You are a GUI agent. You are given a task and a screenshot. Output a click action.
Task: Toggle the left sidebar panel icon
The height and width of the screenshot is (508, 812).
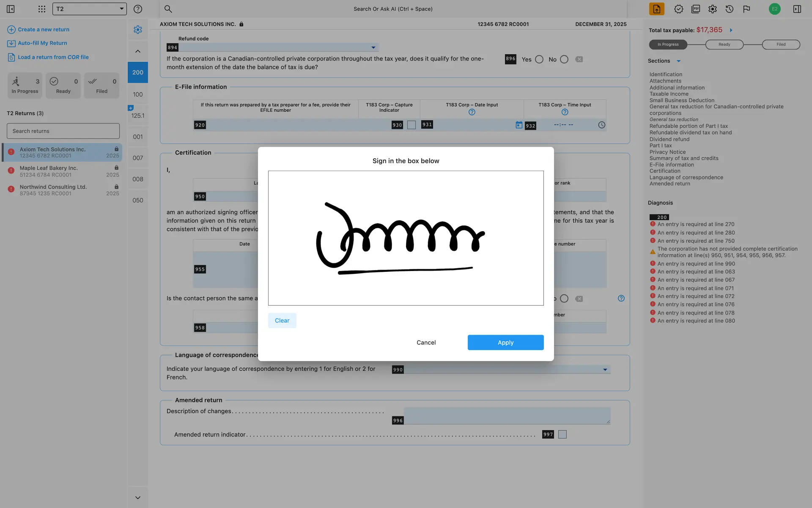(x=11, y=9)
